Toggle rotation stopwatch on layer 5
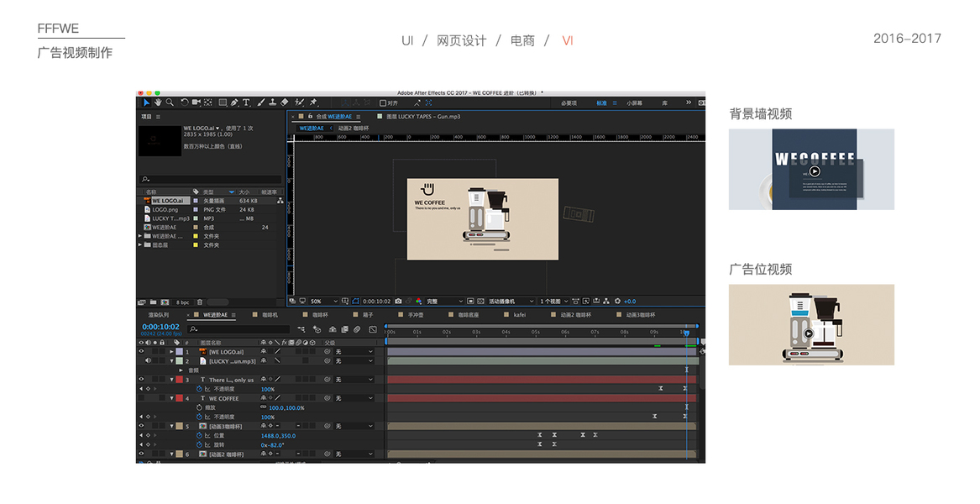This screenshot has height=504, width=980. (199, 444)
